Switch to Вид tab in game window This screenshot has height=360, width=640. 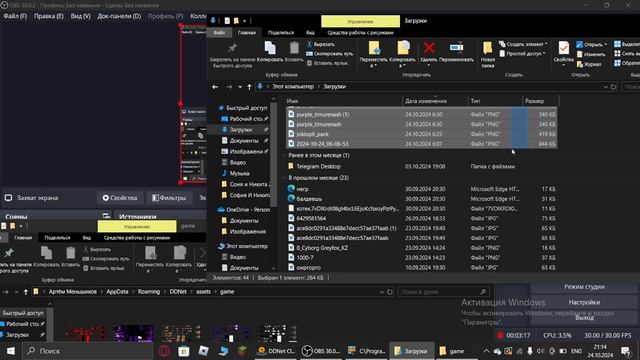click(x=87, y=238)
